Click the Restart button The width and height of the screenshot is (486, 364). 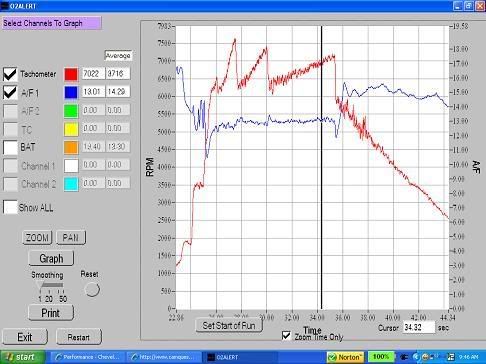click(x=79, y=337)
